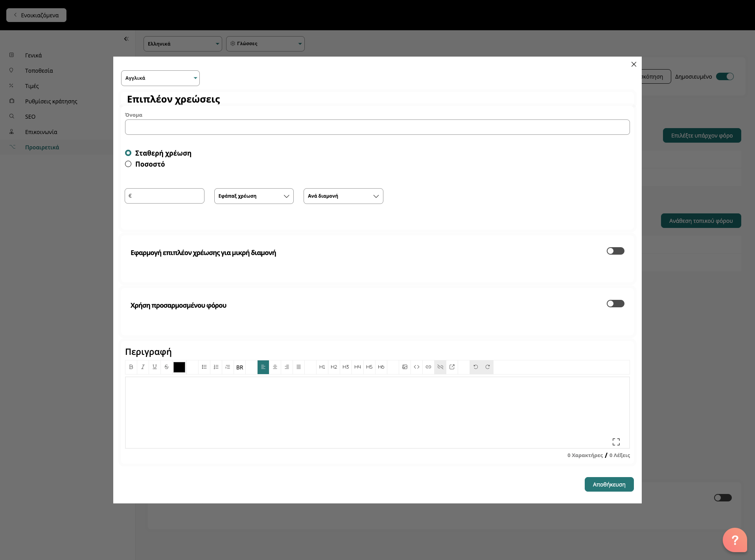The image size is (755, 560).
Task: Click the Αποθήκευση save button
Action: tap(609, 485)
